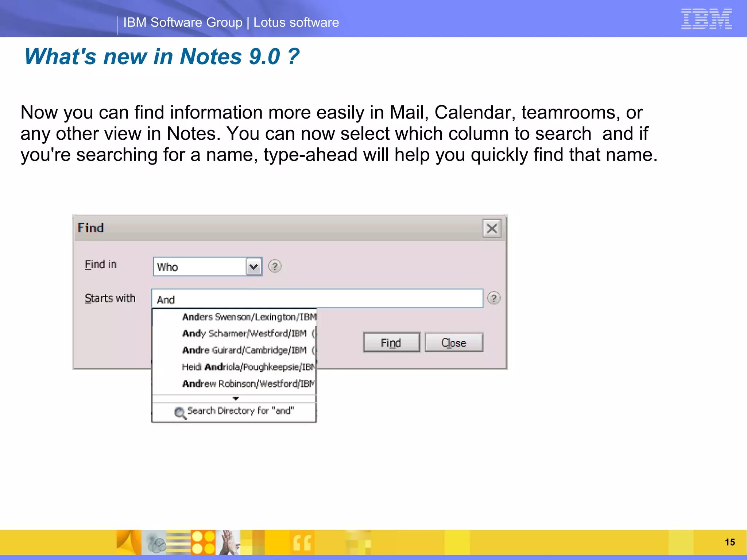Click the four-dots orange icon in footer
The width and height of the screenshot is (747, 560).
click(203, 542)
